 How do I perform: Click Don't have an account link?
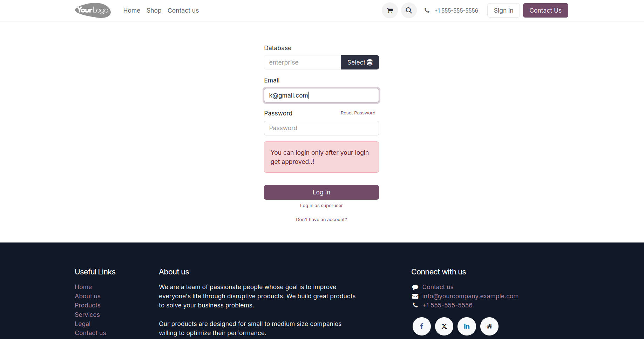pos(321,220)
